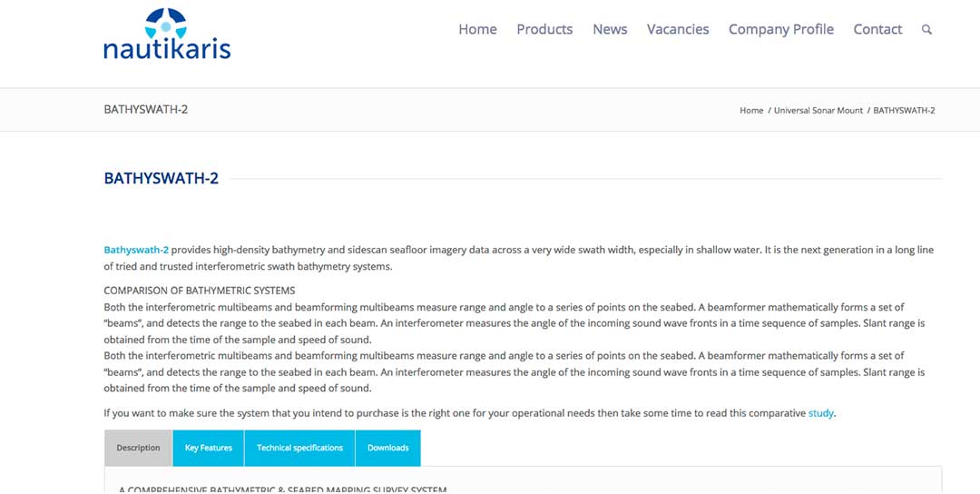
Task: Select the Description tab
Action: coord(138,448)
